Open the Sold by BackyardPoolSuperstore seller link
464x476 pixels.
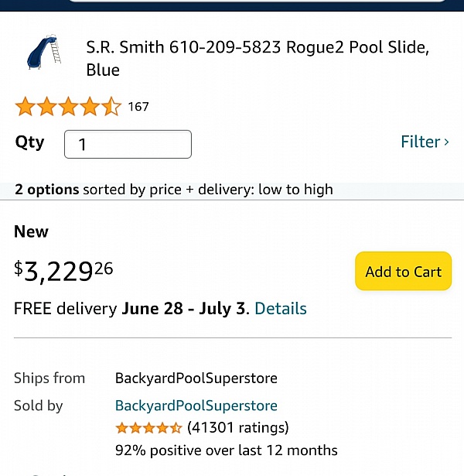(x=196, y=406)
